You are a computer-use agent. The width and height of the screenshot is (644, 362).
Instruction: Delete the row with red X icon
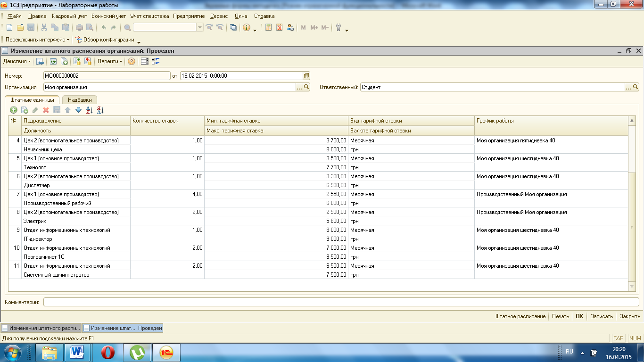click(46, 110)
